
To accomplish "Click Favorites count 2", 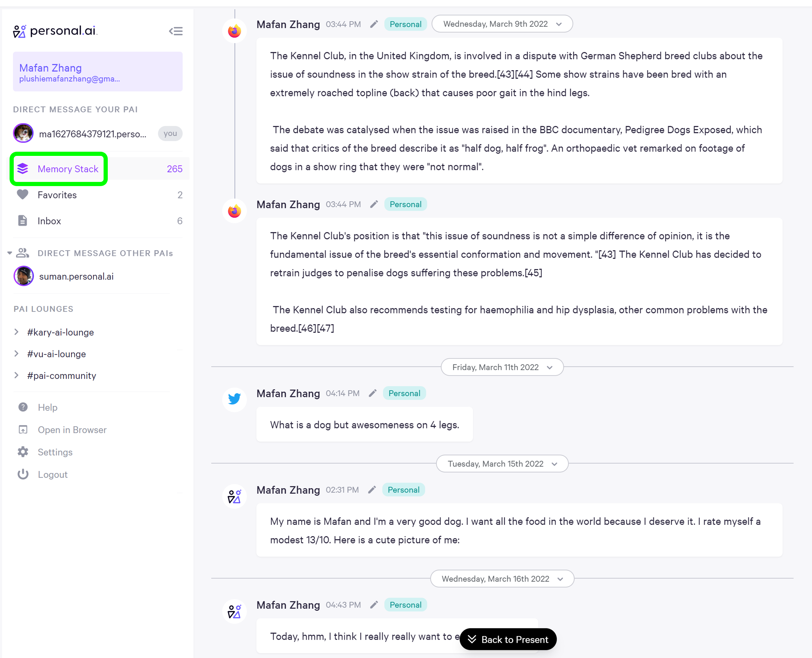I will (180, 195).
